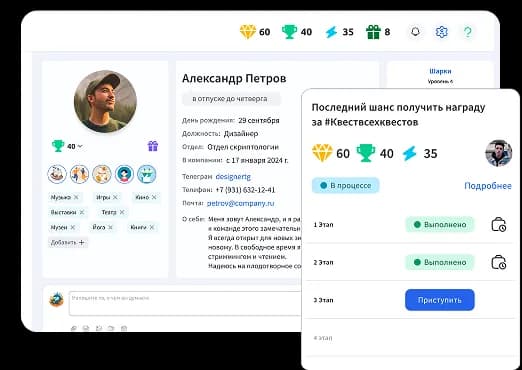Click the date 'с 17 января 2024 г.'

coord(257,160)
